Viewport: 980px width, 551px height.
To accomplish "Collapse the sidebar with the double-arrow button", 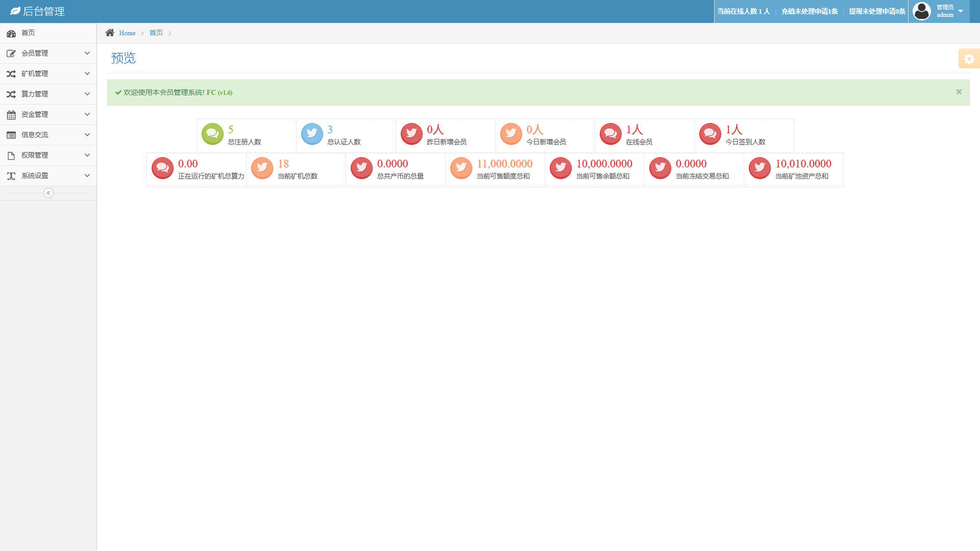I will click(x=48, y=193).
